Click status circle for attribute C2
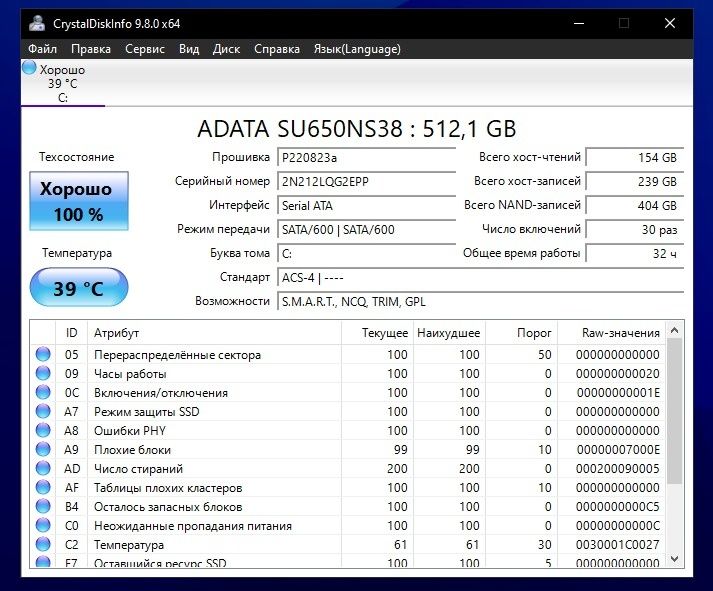 43,544
